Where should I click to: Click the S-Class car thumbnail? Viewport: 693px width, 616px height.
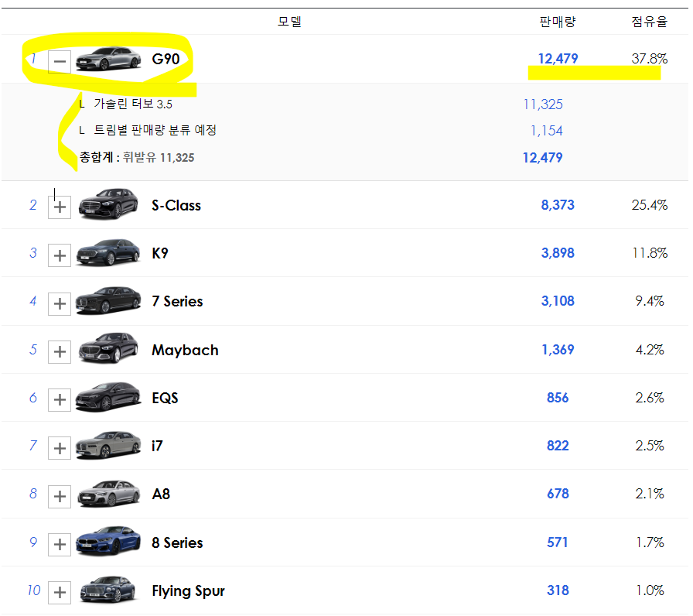click(x=108, y=204)
